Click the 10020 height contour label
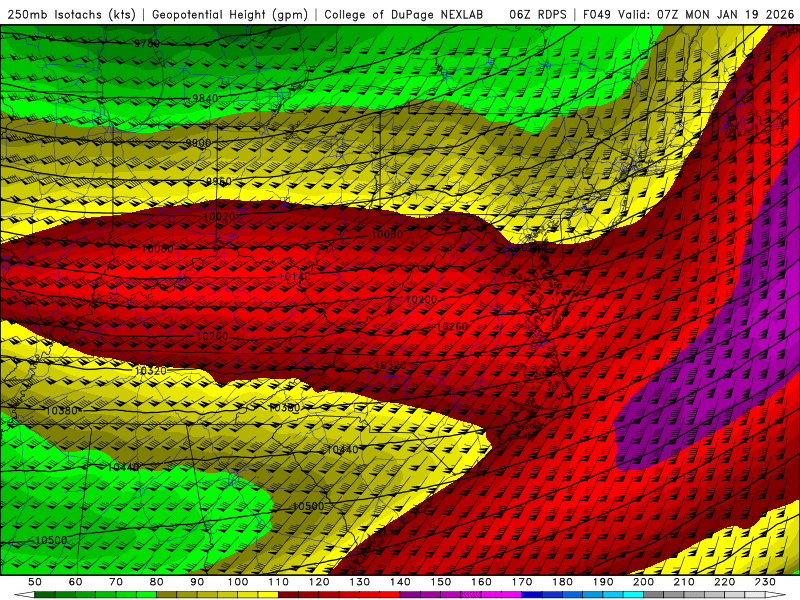 click(219, 216)
